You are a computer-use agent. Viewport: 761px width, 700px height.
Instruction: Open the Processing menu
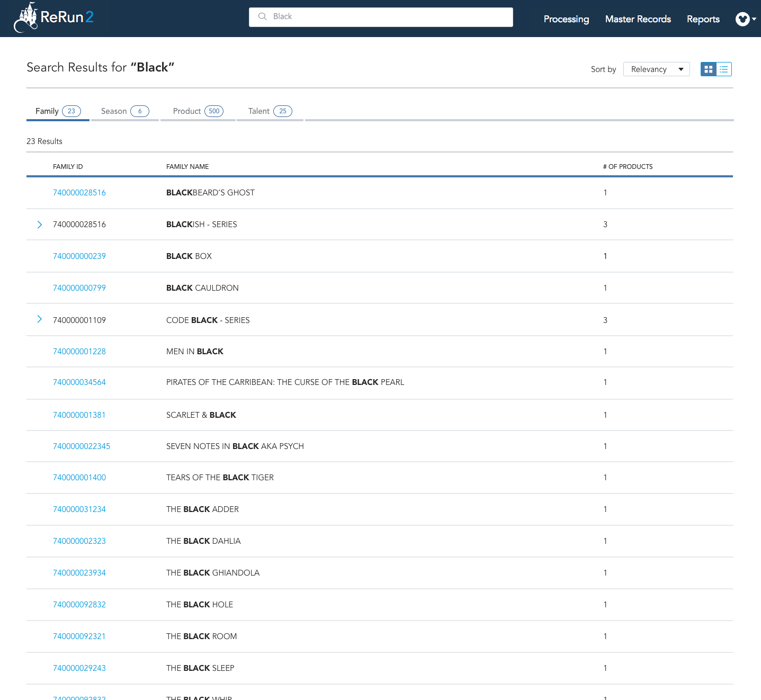[566, 19]
